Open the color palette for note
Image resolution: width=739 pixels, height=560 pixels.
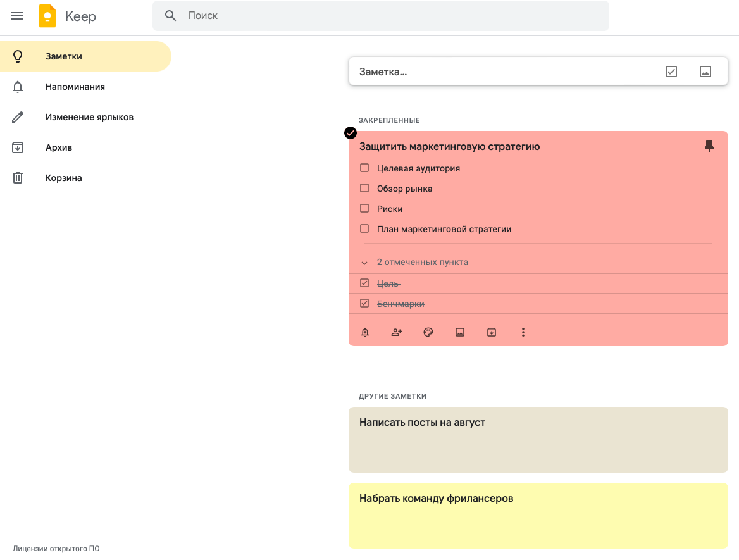pyautogui.click(x=428, y=332)
